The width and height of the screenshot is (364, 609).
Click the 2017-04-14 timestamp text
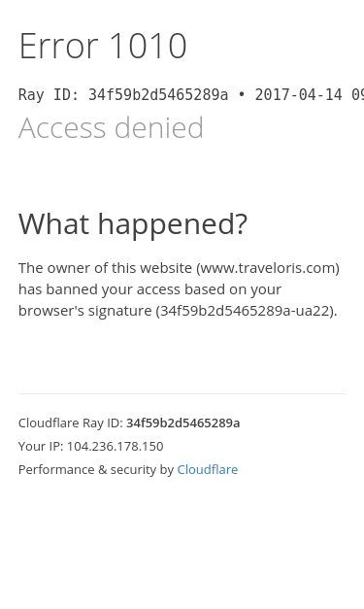click(x=298, y=95)
